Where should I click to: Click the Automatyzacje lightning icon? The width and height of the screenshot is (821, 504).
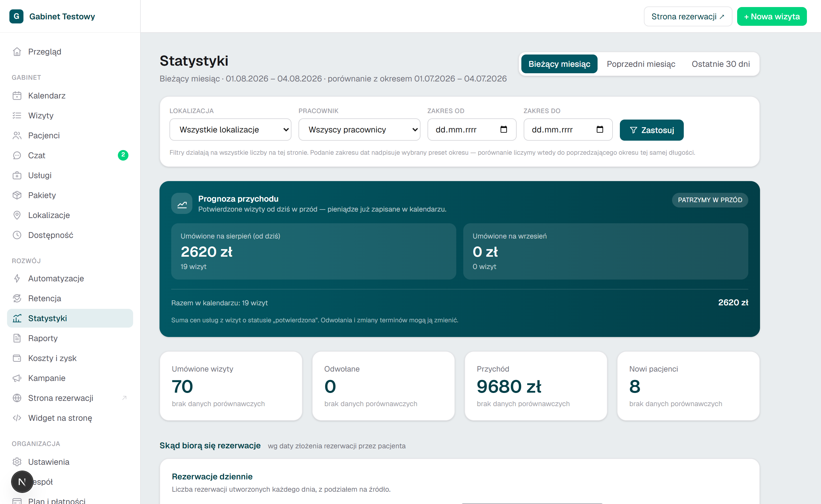coord(17,279)
